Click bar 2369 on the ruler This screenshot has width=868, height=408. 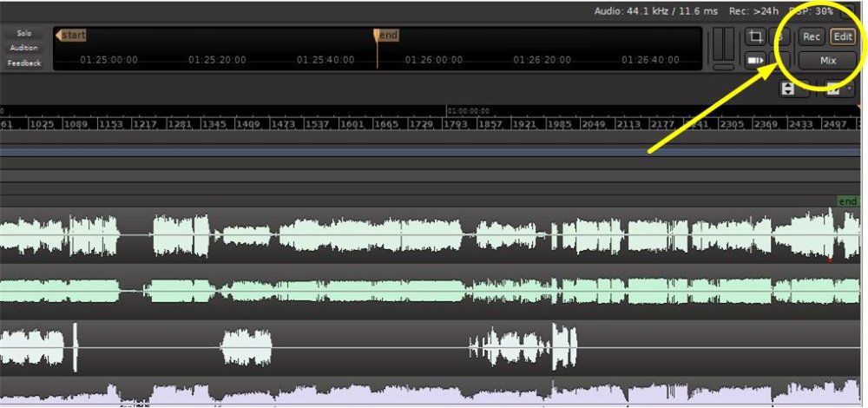[x=766, y=124]
